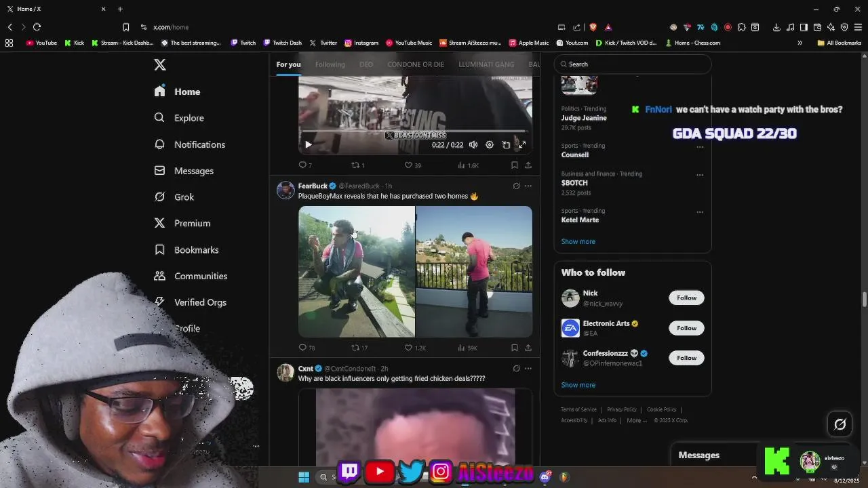Share the top video post
The width and height of the screenshot is (868, 488).
(x=528, y=165)
